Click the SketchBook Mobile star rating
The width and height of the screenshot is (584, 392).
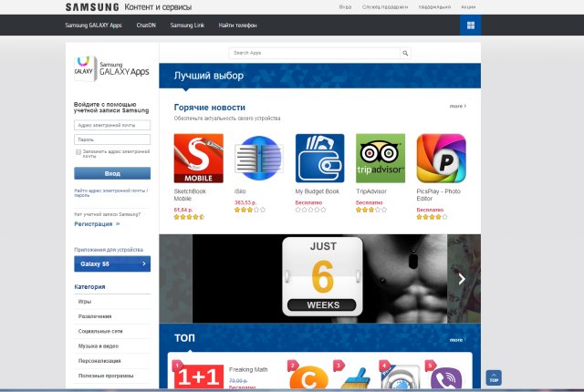point(189,217)
